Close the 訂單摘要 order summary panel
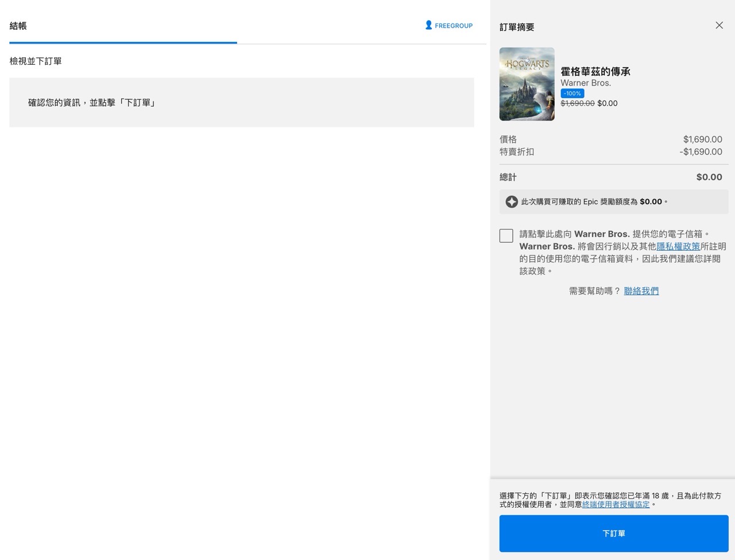Image resolution: width=735 pixels, height=560 pixels. [719, 25]
